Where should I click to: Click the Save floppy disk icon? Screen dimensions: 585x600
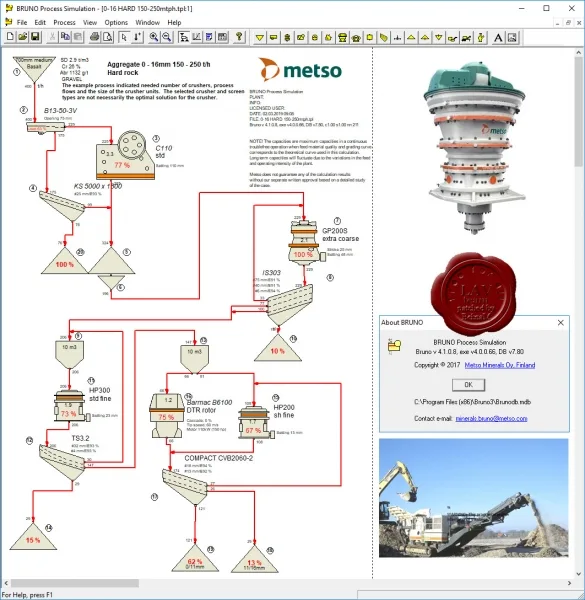point(35,37)
